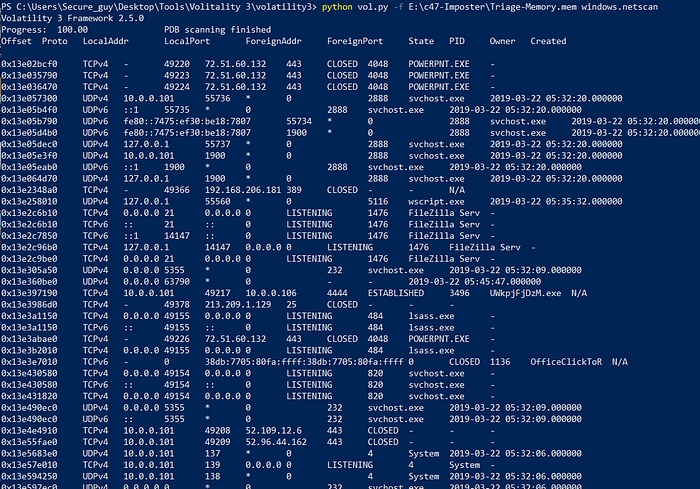Click the Created column header
This screenshot has height=489, width=700.
(x=548, y=41)
